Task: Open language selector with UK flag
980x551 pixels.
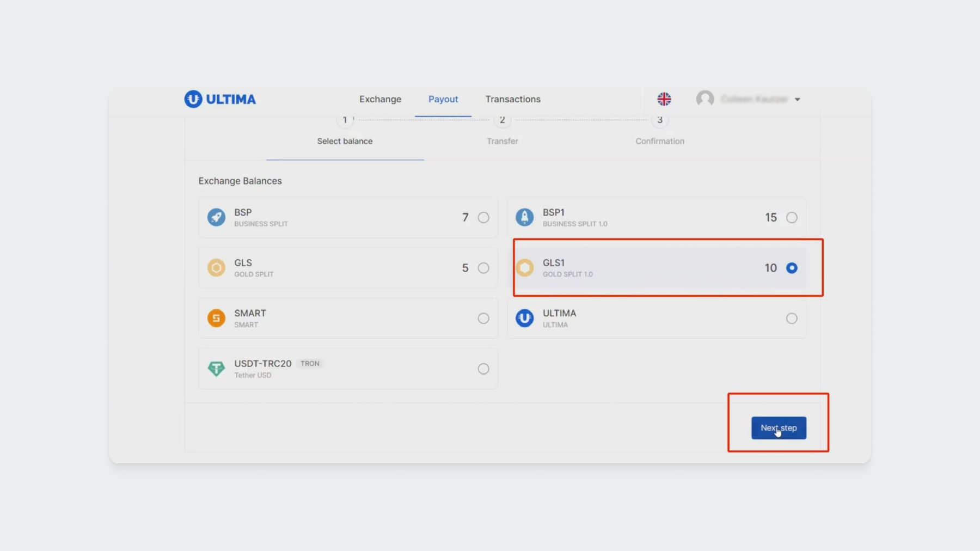Action: [664, 99]
